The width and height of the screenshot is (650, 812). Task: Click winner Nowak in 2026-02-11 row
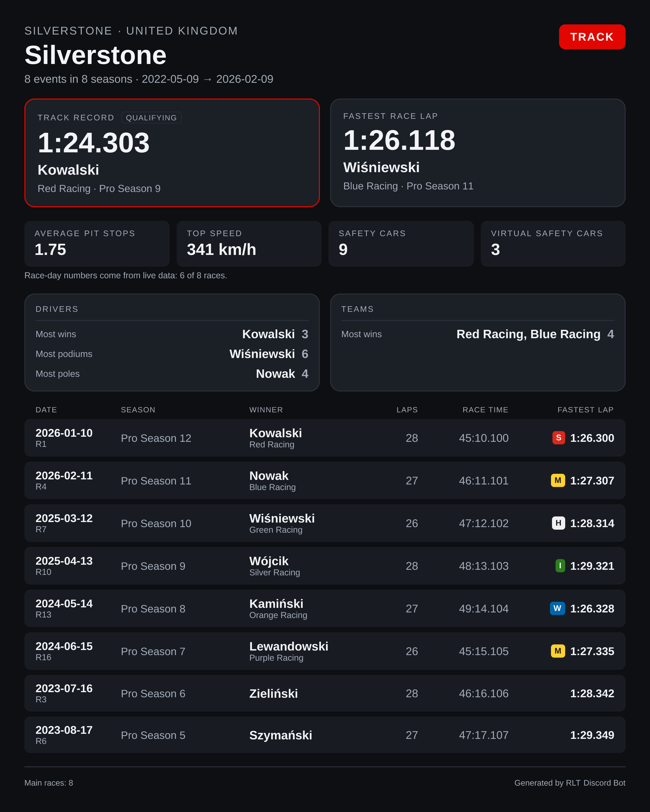click(269, 476)
